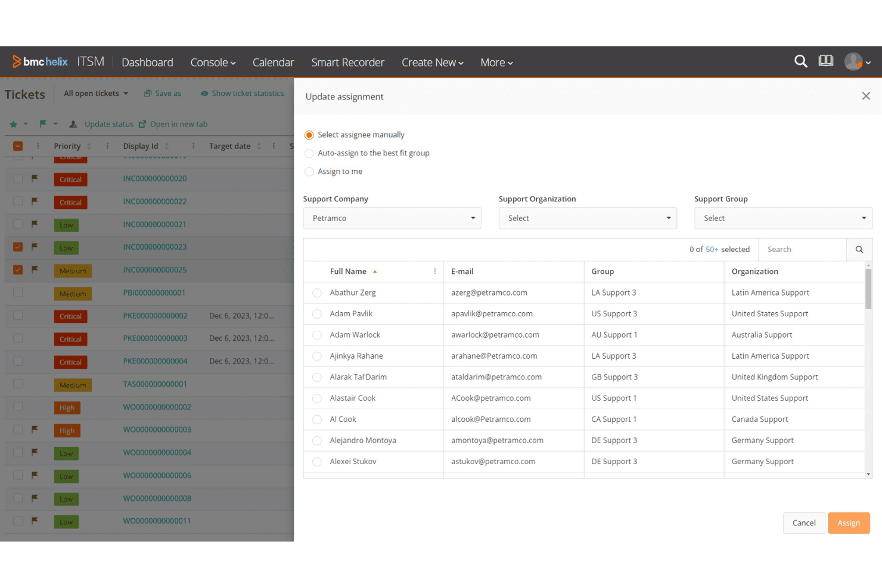Click the Update status person icon
This screenshot has height=588, width=882.
click(x=73, y=125)
